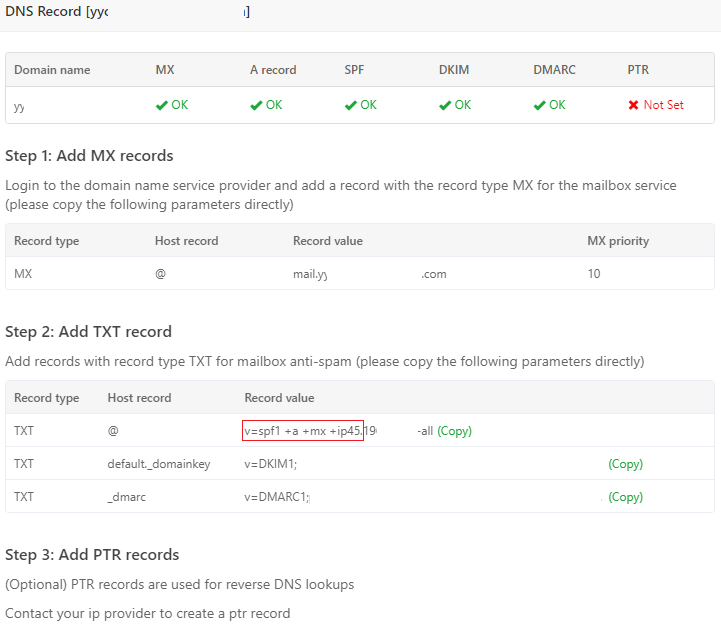Copy the _dmarc TXT record value
721x634 pixels.
pyautogui.click(x=625, y=497)
